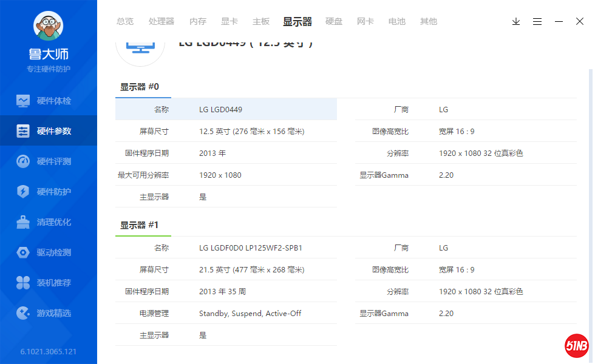Open 驱动检测 driver detection icon
The width and height of the screenshot is (595, 364).
(x=23, y=252)
